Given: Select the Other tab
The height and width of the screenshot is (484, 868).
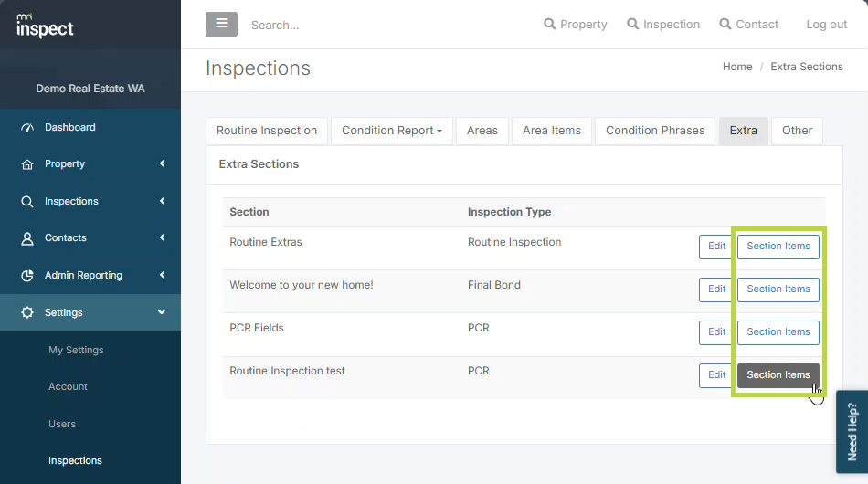Looking at the screenshot, I should coord(797,131).
